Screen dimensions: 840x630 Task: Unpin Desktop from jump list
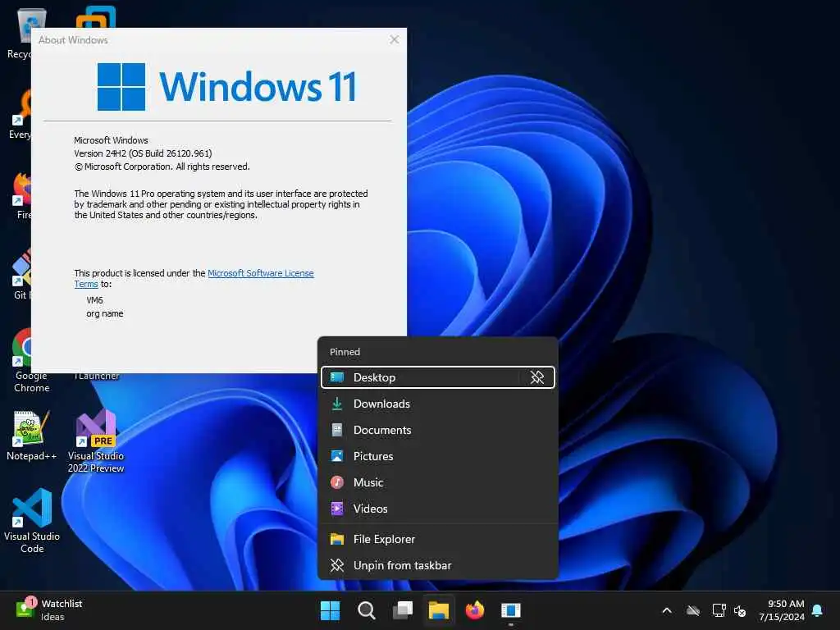tap(536, 377)
